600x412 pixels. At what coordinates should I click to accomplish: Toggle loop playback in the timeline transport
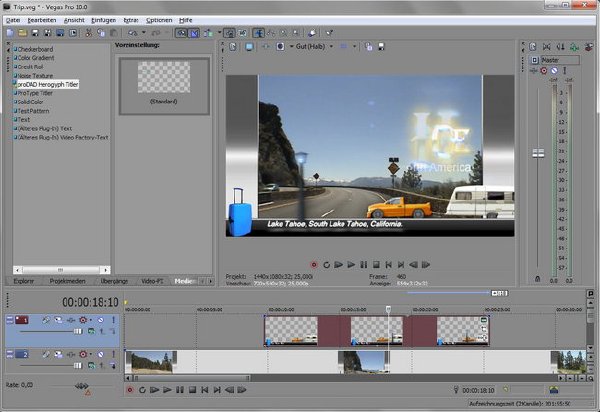pos(142,390)
